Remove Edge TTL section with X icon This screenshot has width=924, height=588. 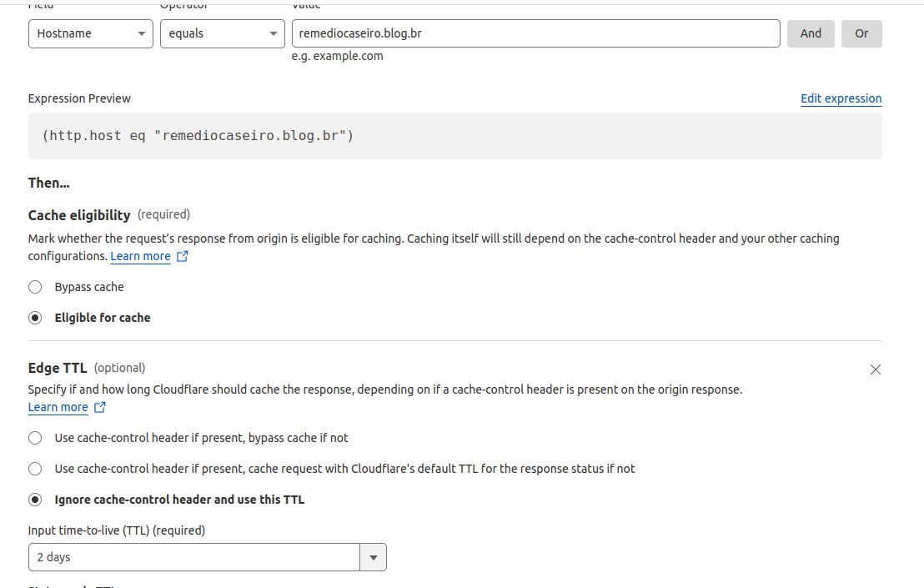[876, 369]
